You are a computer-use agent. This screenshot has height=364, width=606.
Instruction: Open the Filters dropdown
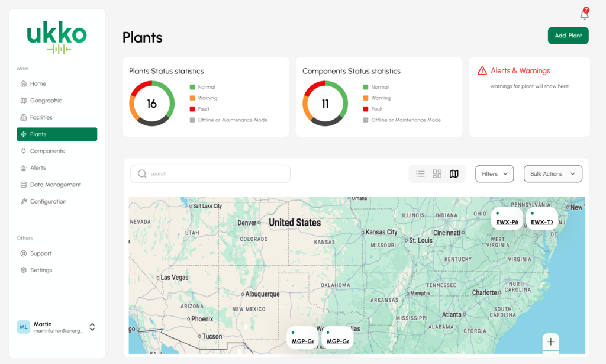pyautogui.click(x=494, y=174)
